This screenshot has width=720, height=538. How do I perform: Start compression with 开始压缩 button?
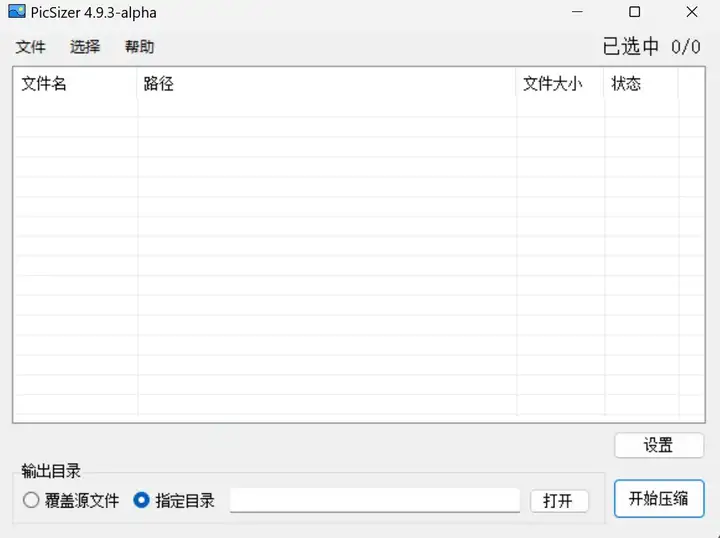point(659,499)
